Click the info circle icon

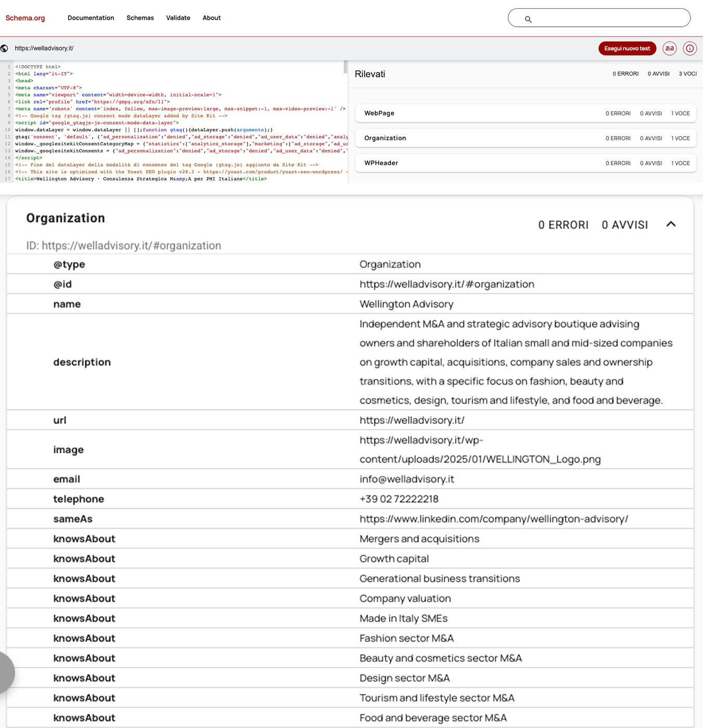pyautogui.click(x=689, y=48)
